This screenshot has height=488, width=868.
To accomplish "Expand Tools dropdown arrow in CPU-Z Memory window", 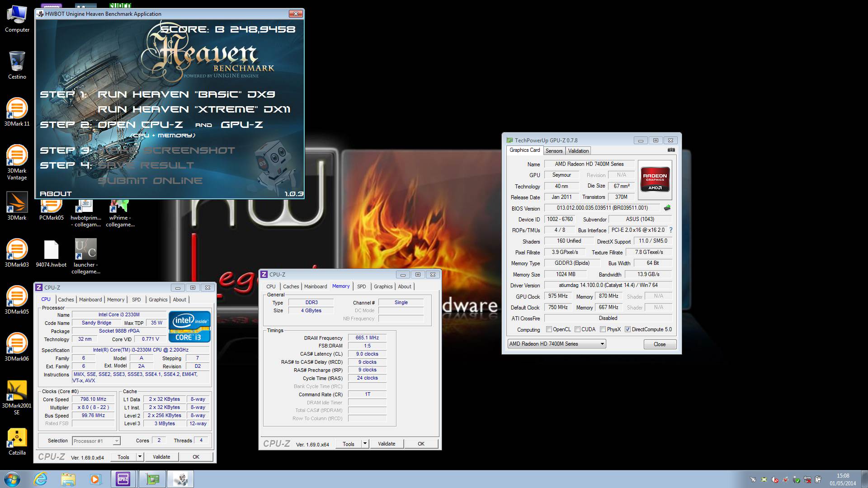I will [365, 444].
